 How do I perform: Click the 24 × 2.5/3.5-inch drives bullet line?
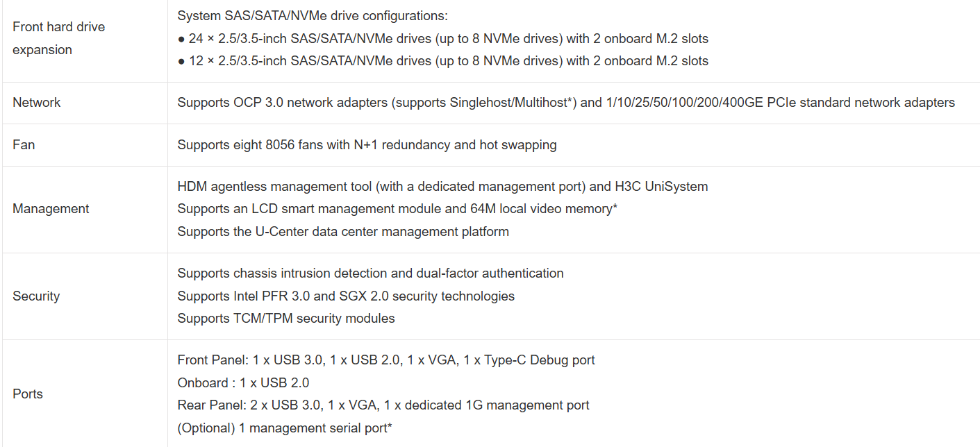click(443, 39)
